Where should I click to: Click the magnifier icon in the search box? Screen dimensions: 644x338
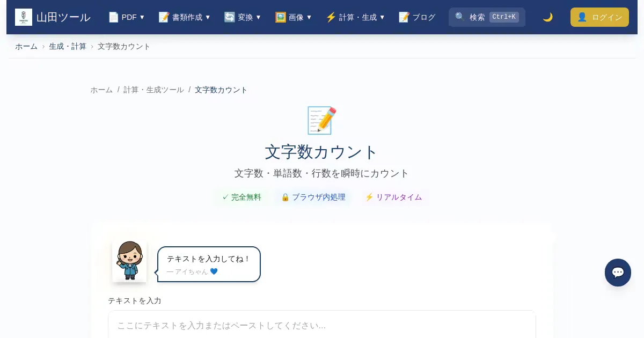point(460,17)
